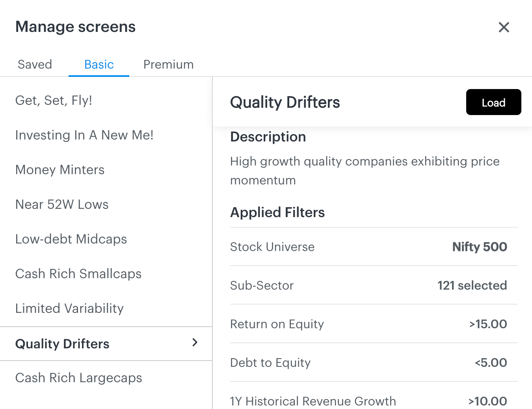Close the Manage screens dialog
The image size is (532, 409).
(x=504, y=27)
